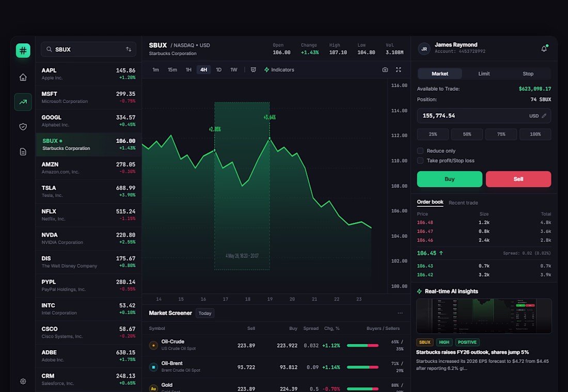Set chart timeframe to 1H
Viewport: 568px width, 392px height.
[x=188, y=70]
